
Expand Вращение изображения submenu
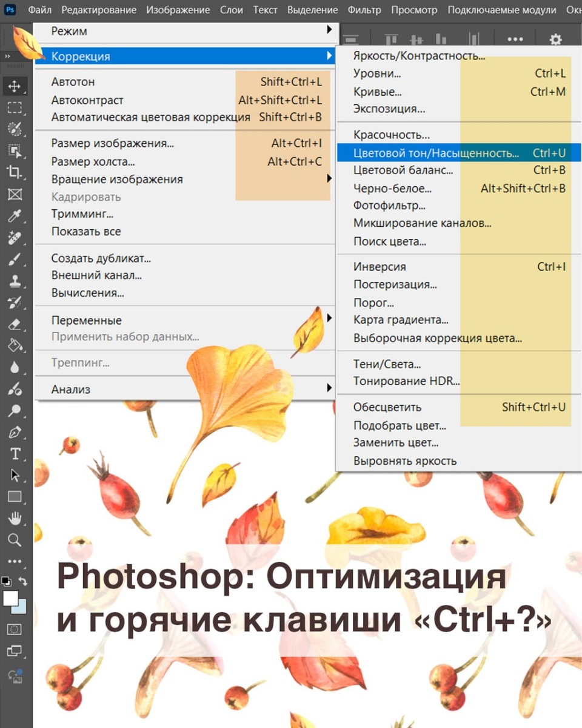185,180
